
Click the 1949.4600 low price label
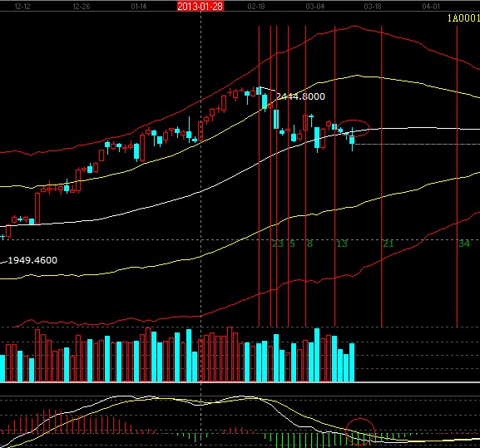point(32,260)
